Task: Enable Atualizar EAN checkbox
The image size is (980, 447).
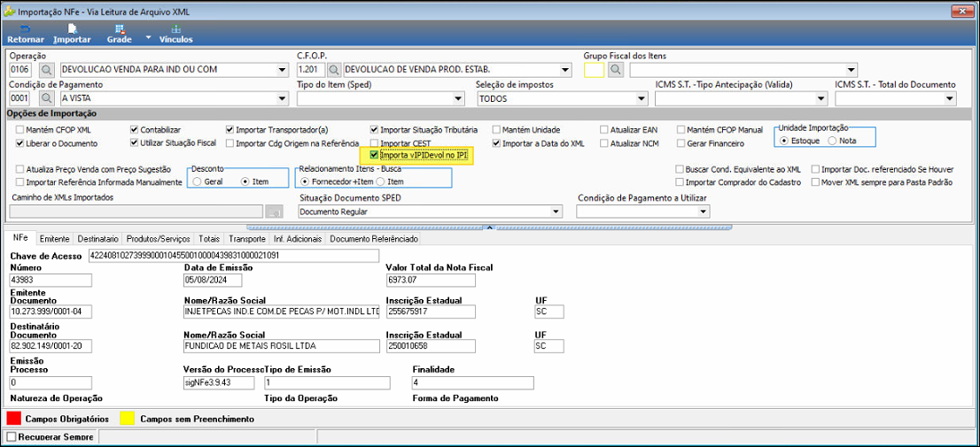Action: (x=603, y=130)
